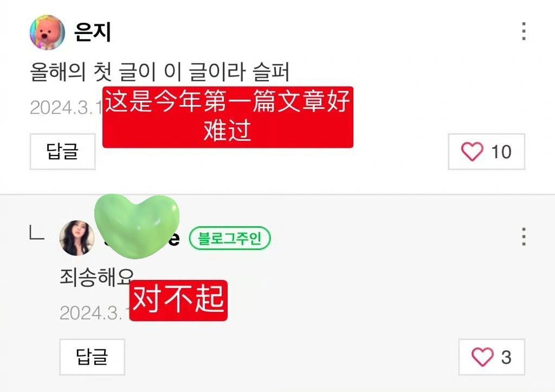Image resolution: width=555 pixels, height=392 pixels.
Task: Click the reply text 죄송해요
Action: (96, 277)
